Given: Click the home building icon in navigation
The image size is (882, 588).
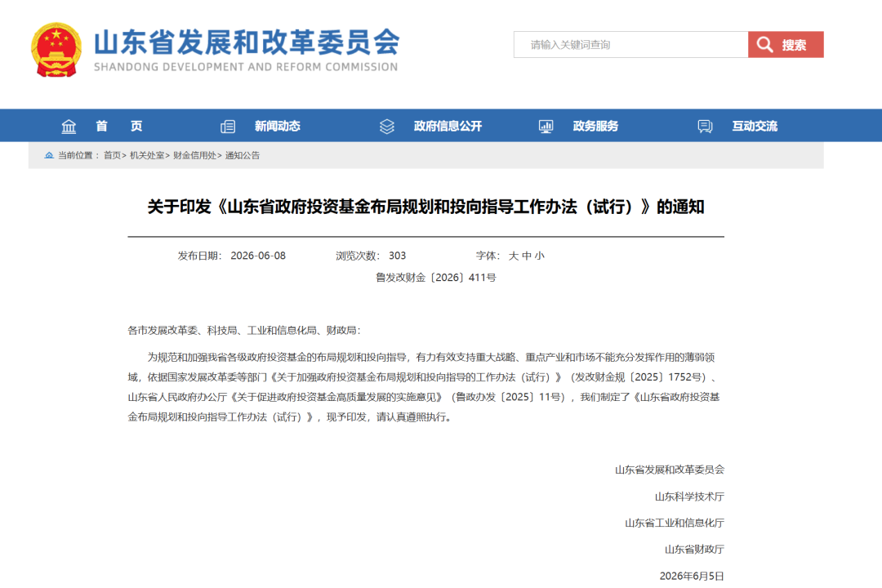Looking at the screenshot, I should (69, 126).
